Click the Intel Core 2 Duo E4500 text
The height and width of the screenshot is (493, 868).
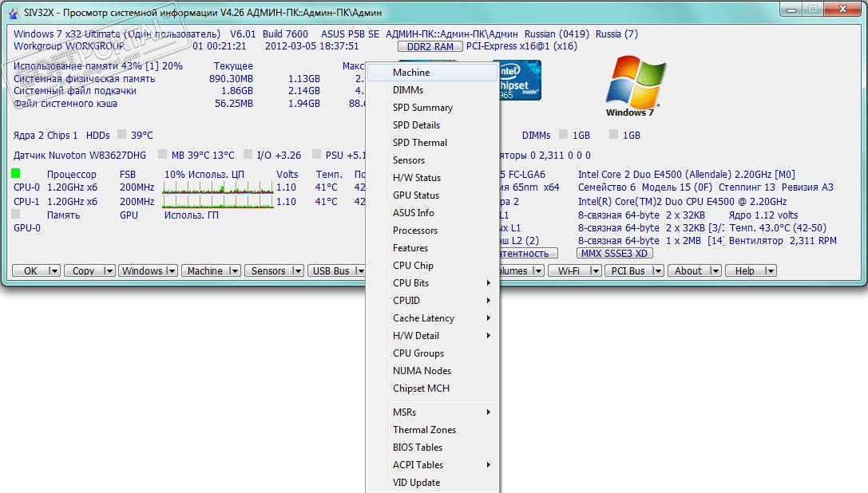coord(687,174)
